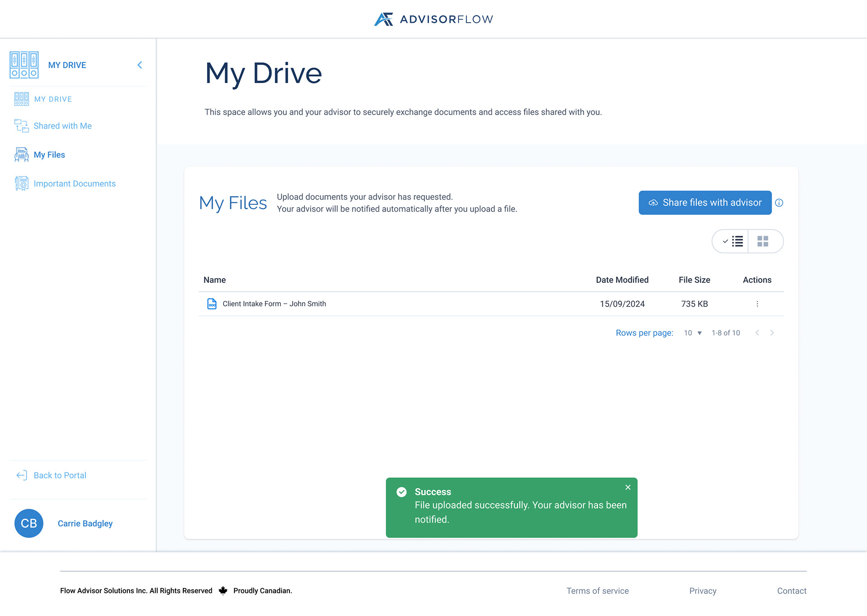867x616 pixels.
Task: Switch to grid view
Action: pos(763,241)
